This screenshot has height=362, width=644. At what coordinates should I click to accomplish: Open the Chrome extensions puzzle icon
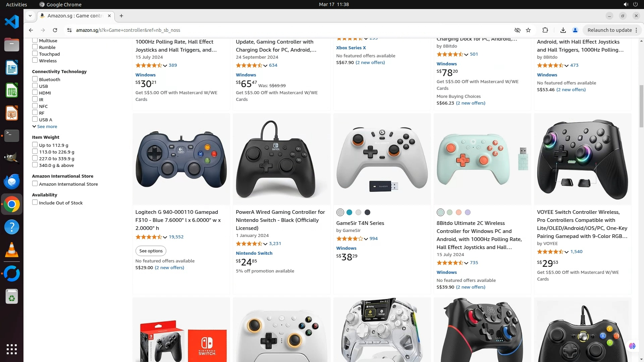(x=545, y=30)
